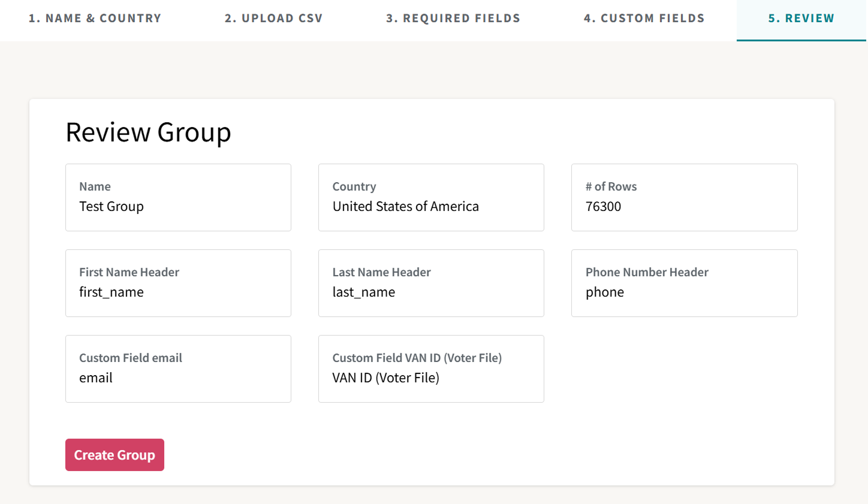Click the Review Group heading

click(x=149, y=132)
